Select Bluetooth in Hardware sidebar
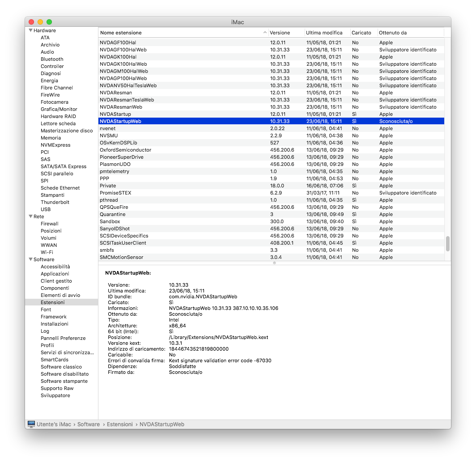The width and height of the screenshot is (476, 462). click(x=52, y=59)
